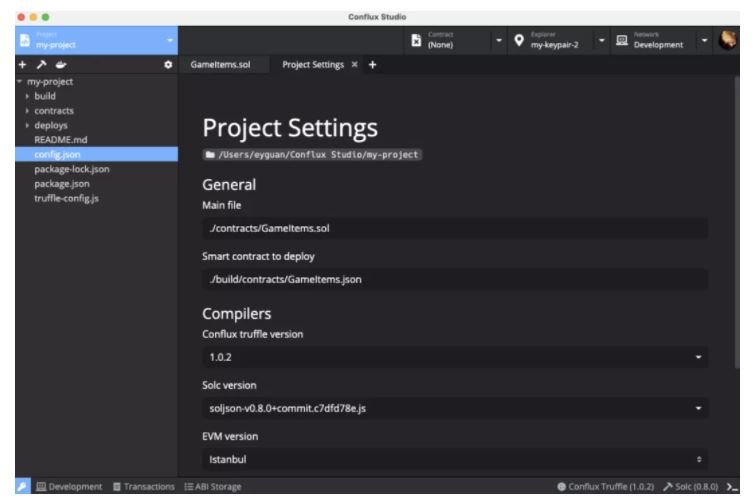
Task: Click the Main file input field
Action: [455, 228]
